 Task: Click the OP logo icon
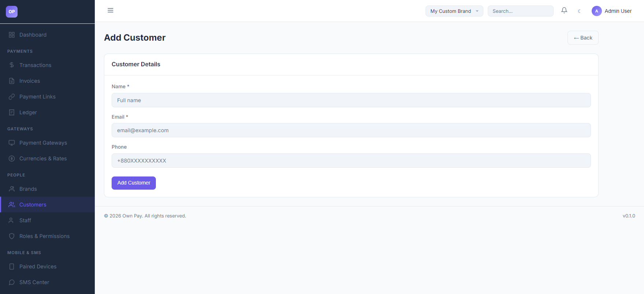tap(12, 12)
